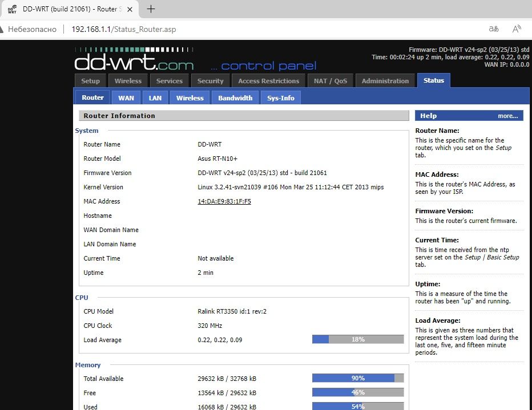Image resolution: width=532 pixels, height=410 pixels.
Task: Switch to the Services tab
Action: pos(170,81)
